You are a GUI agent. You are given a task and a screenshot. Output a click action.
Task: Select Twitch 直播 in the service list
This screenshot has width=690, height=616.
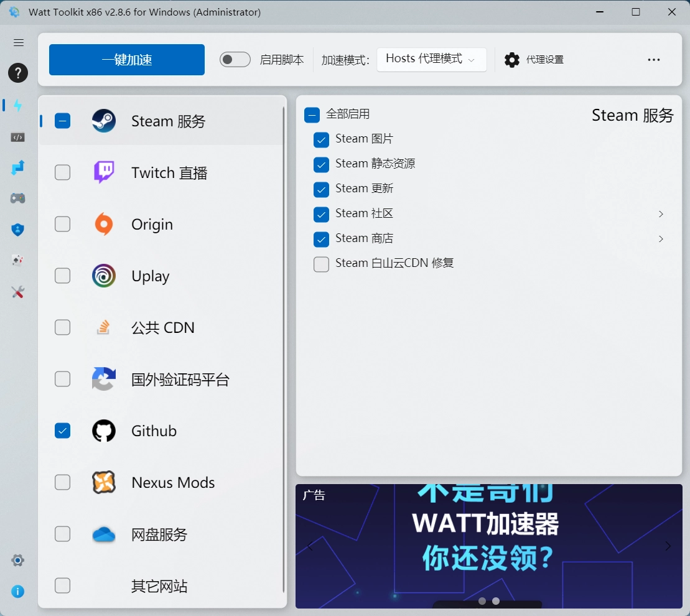(161, 172)
